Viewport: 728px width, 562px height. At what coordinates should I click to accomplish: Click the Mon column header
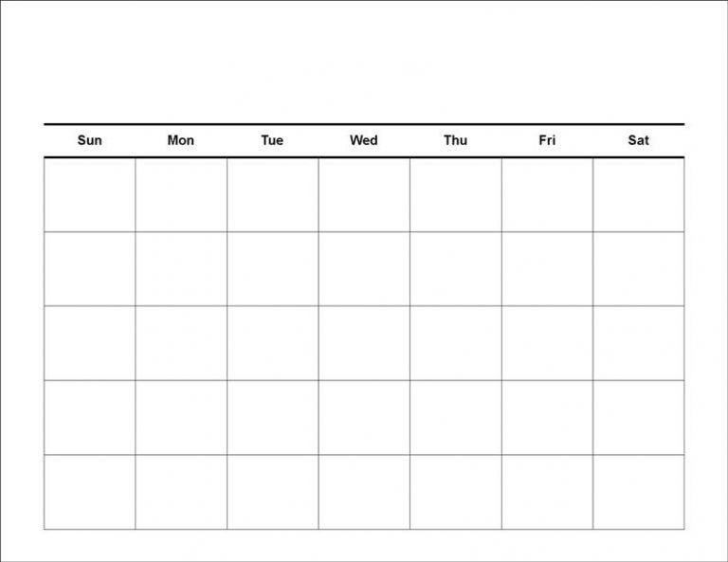[x=181, y=140]
